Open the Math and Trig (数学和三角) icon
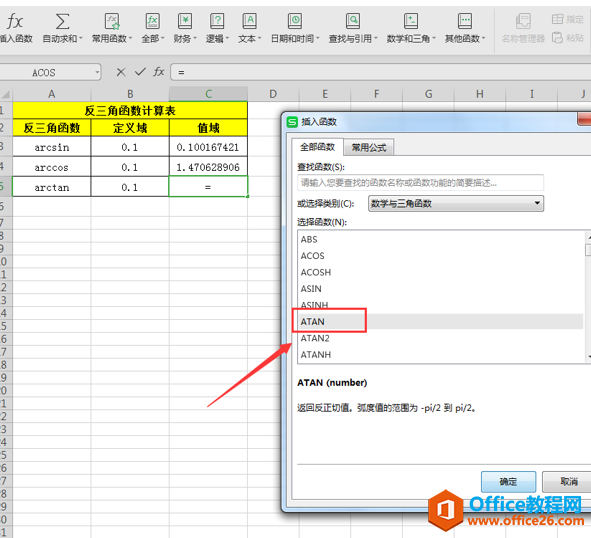The width and height of the screenshot is (591, 538). click(410, 21)
